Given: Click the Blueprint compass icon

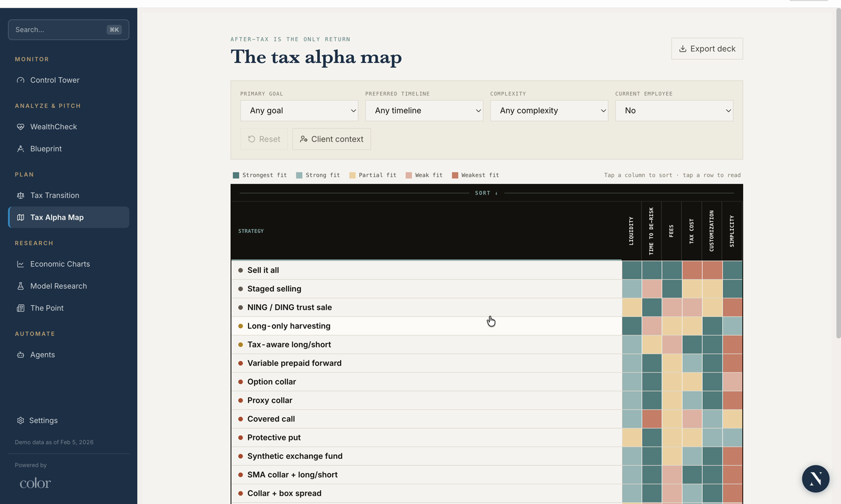Looking at the screenshot, I should (x=20, y=149).
